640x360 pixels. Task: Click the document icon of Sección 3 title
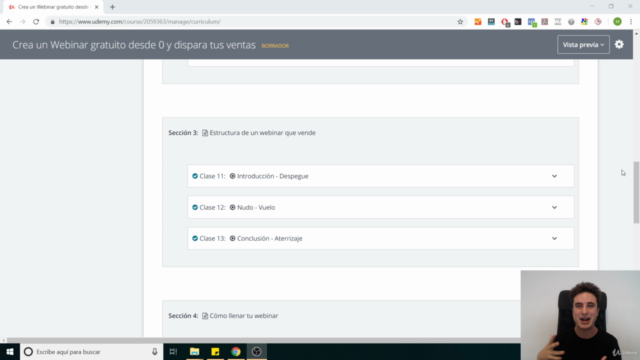[205, 133]
